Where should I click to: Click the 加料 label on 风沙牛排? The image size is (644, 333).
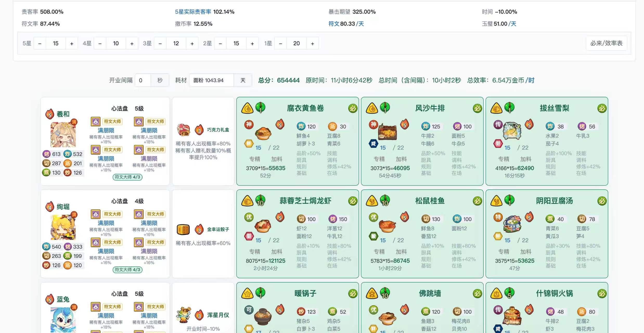pos(401,159)
